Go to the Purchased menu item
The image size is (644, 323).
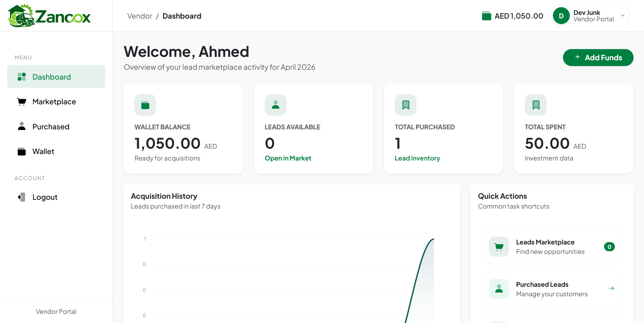(x=56, y=127)
